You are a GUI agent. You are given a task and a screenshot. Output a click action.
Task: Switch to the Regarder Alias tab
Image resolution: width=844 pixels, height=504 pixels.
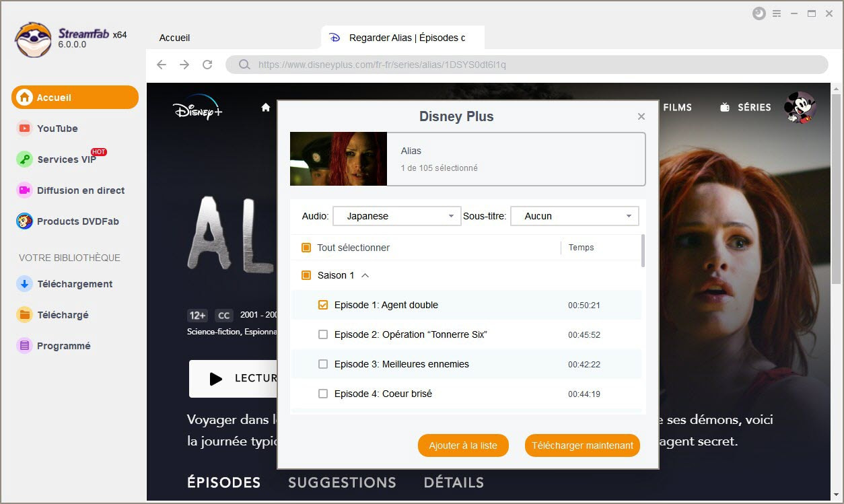click(x=402, y=38)
